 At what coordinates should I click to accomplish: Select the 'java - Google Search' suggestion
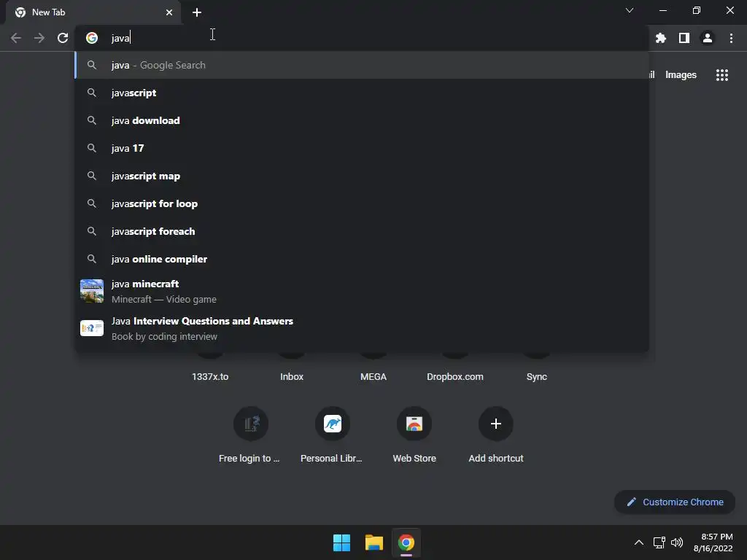pyautogui.click(x=362, y=65)
